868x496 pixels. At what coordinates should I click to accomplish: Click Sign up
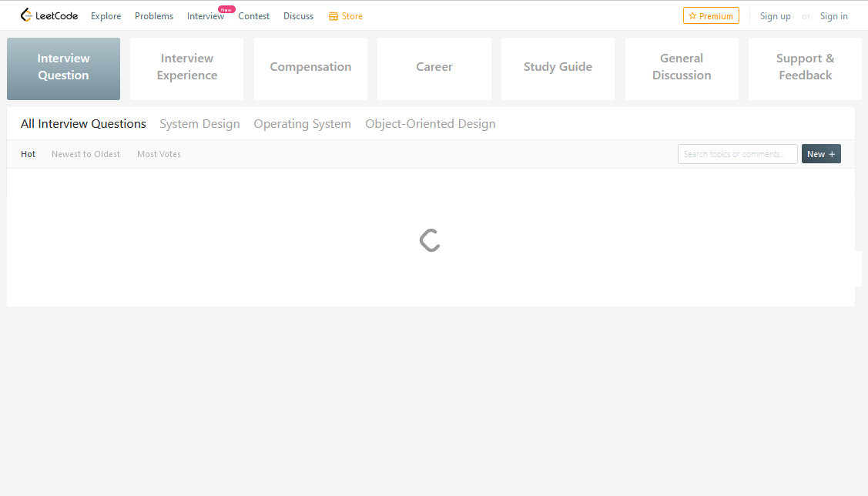[775, 16]
